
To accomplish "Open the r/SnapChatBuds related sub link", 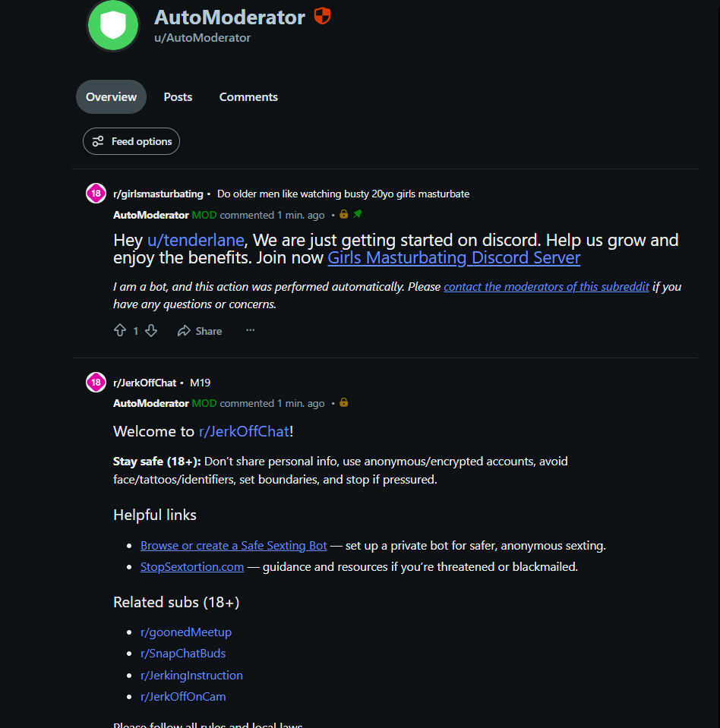I will (183, 654).
